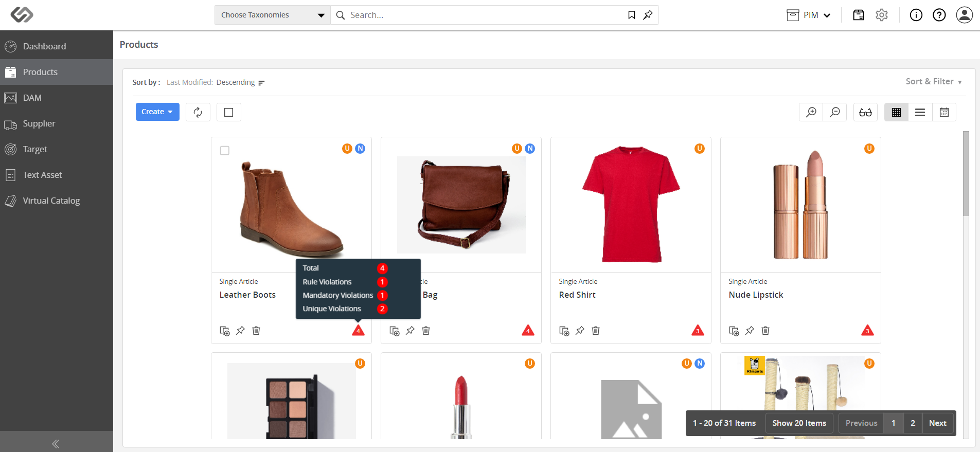Open the help question mark icon
980x452 pixels.
coord(939,15)
